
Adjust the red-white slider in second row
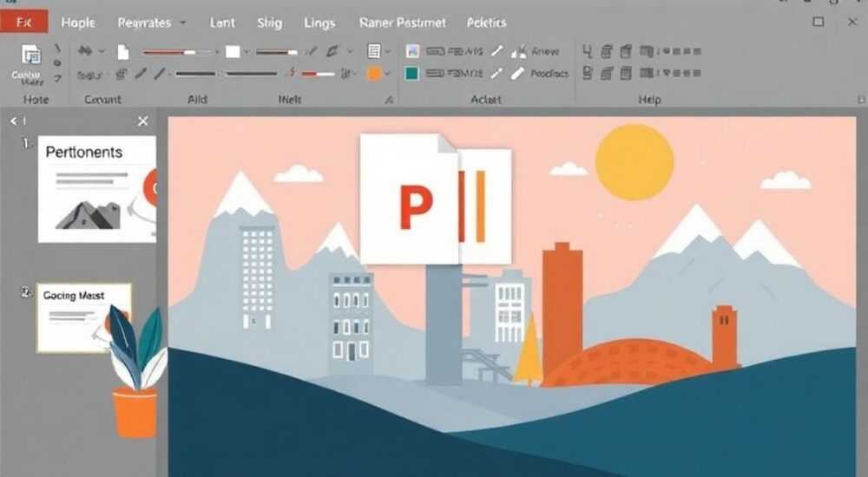tap(318, 74)
